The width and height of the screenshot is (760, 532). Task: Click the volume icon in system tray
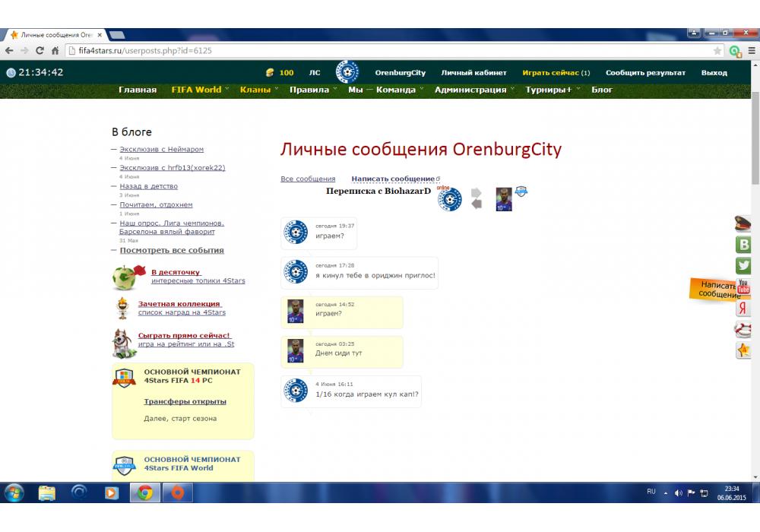pyautogui.click(x=679, y=492)
